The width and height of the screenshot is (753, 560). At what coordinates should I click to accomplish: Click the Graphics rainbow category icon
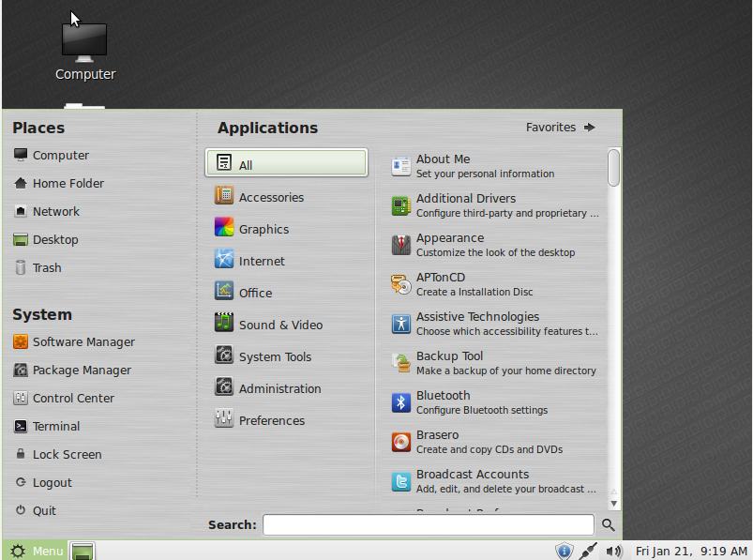(x=224, y=227)
